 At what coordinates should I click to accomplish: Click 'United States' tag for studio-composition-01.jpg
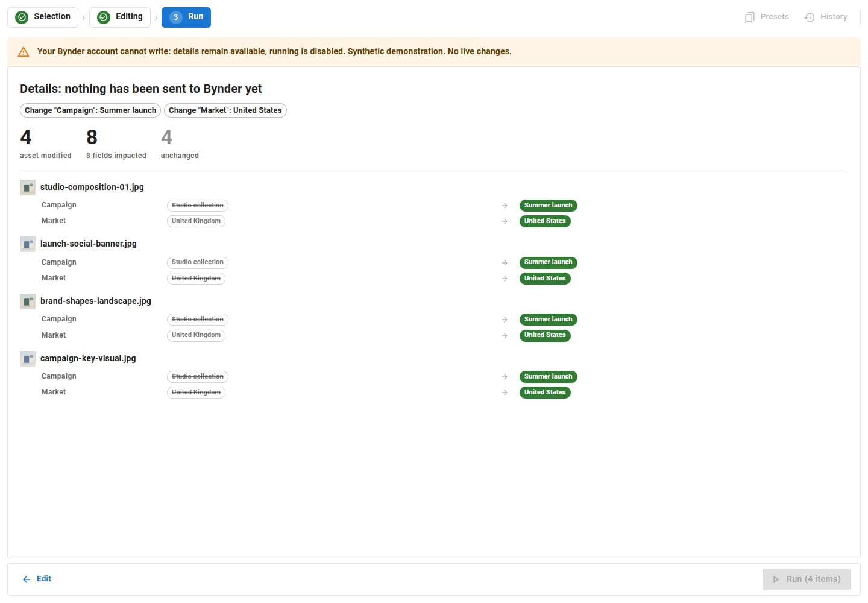(545, 221)
